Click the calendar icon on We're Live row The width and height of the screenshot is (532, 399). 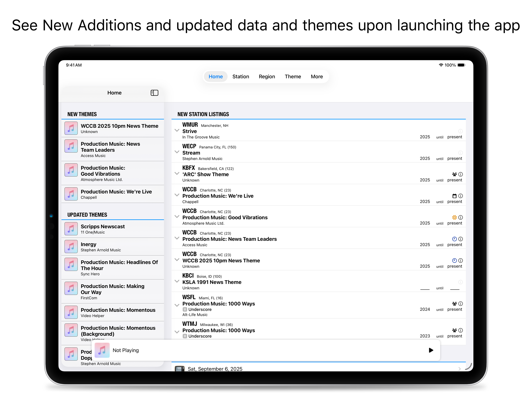[454, 196]
